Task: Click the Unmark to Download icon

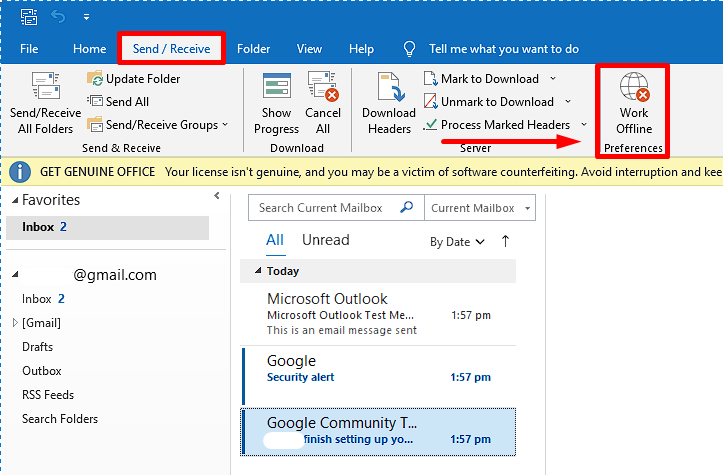Action: (x=431, y=101)
